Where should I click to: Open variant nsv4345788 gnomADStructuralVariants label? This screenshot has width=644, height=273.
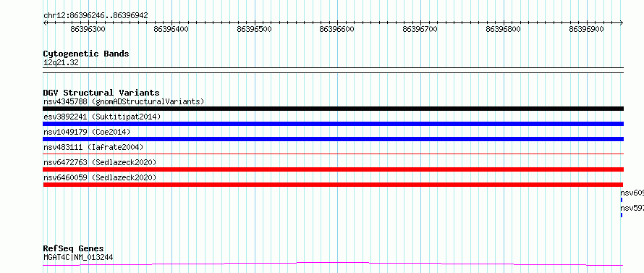coord(124,101)
